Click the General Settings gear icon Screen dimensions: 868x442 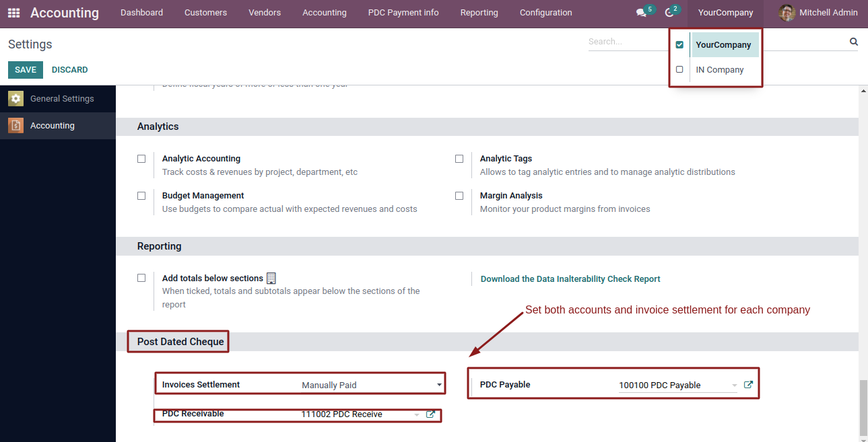click(x=15, y=98)
